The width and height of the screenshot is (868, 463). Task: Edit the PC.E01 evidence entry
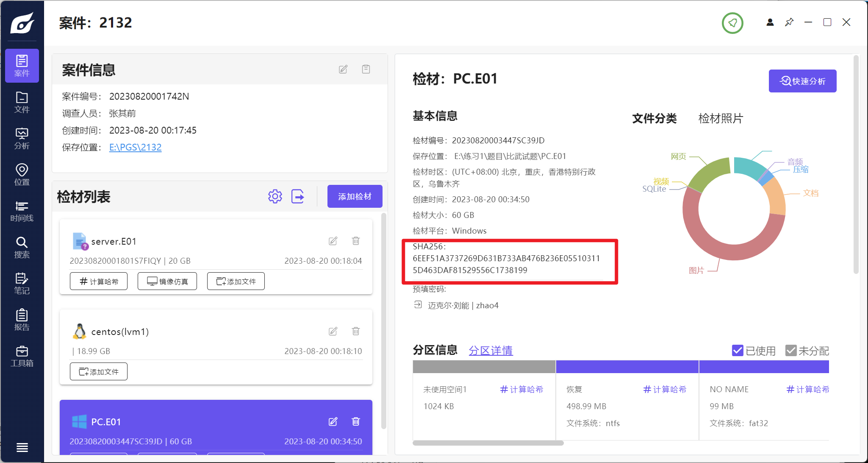click(333, 421)
